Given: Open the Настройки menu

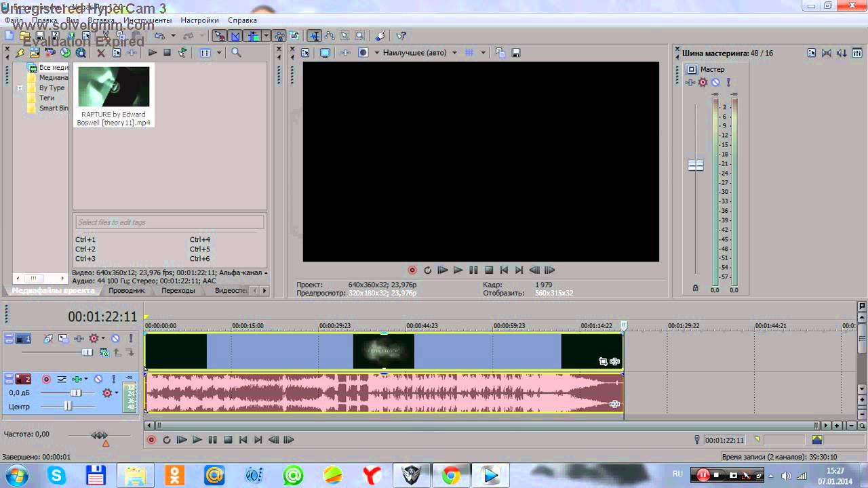Looking at the screenshot, I should click(199, 20).
